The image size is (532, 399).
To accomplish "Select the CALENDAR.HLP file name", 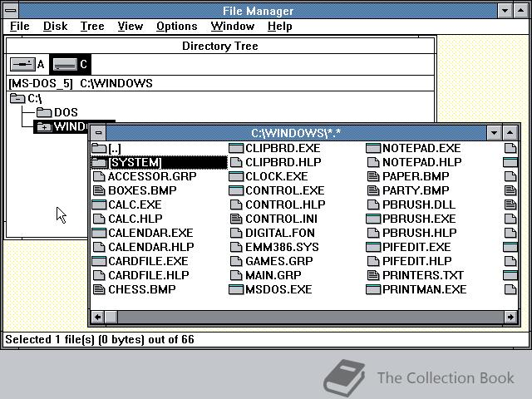I will tap(151, 247).
